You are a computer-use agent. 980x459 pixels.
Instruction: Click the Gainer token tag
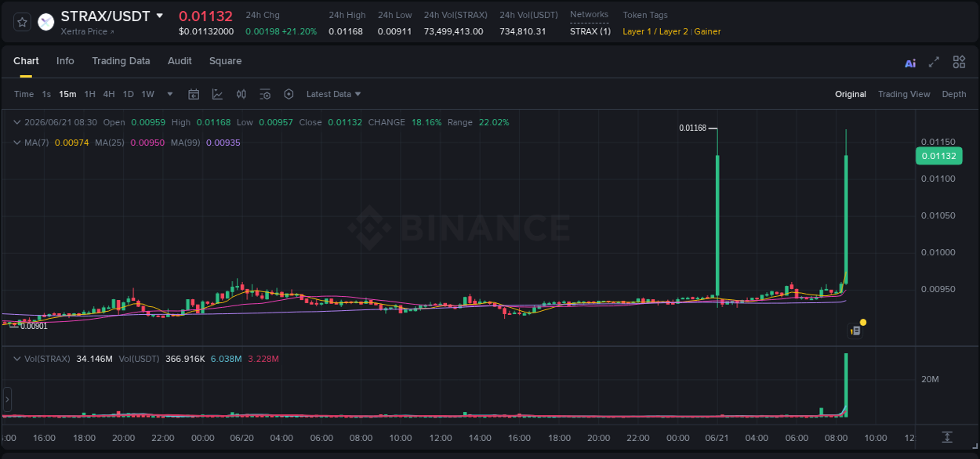pos(707,31)
